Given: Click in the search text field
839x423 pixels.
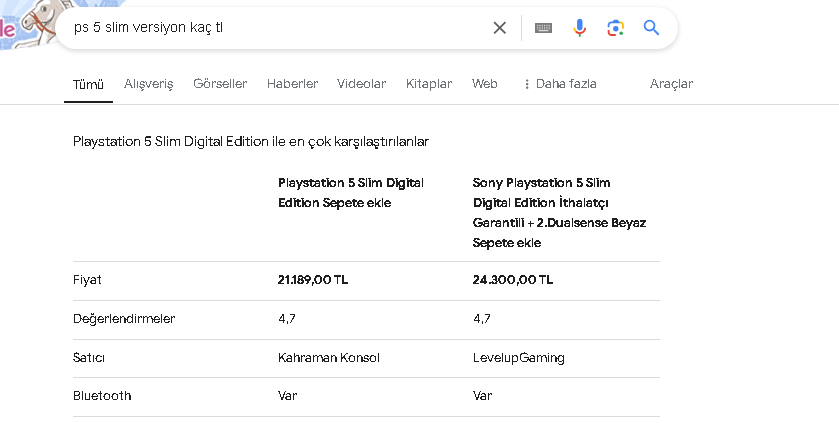Looking at the screenshot, I should tap(270, 28).
